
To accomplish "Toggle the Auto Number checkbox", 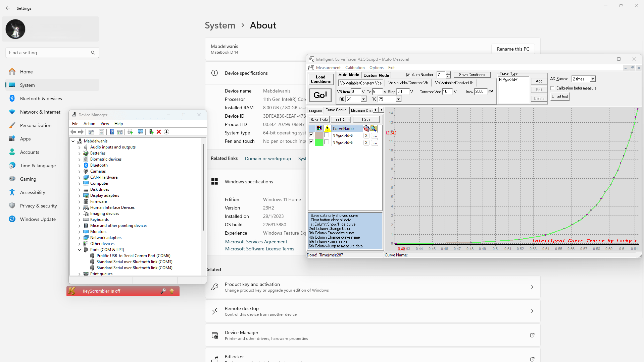I will pyautogui.click(x=408, y=75).
